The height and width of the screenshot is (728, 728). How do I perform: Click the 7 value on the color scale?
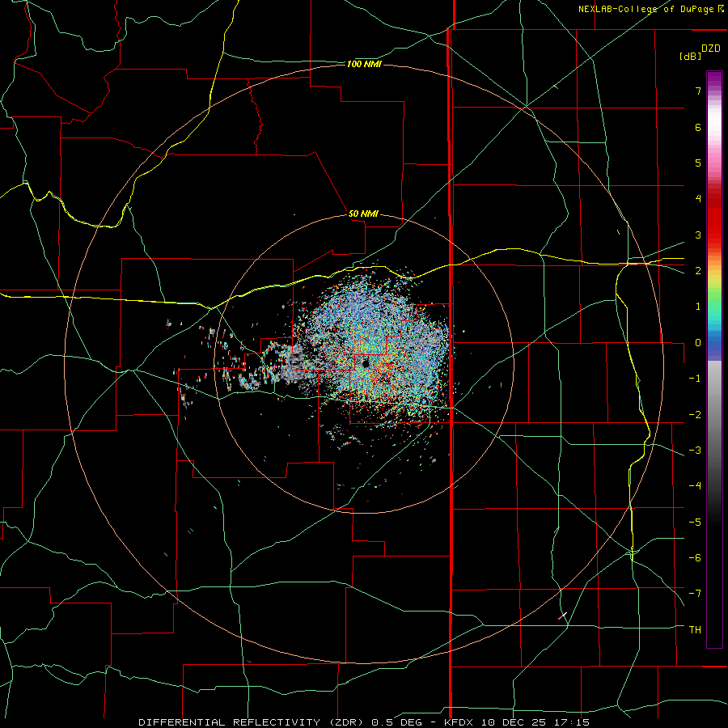[698, 91]
